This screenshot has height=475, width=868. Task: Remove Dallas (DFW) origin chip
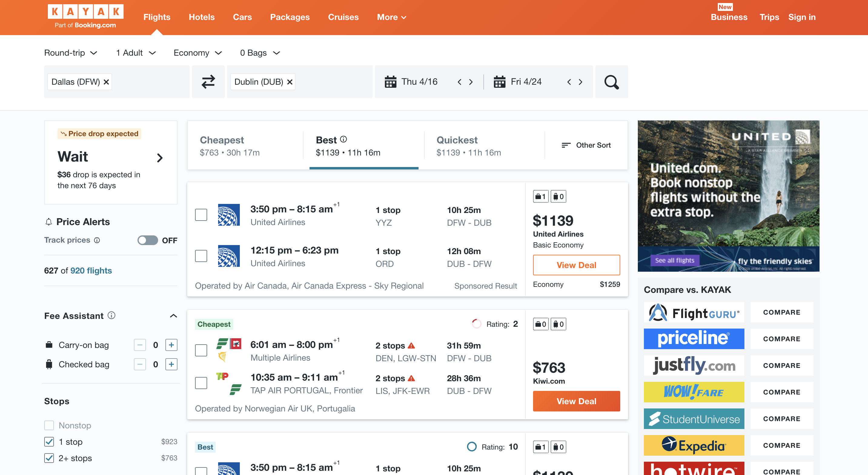click(106, 82)
